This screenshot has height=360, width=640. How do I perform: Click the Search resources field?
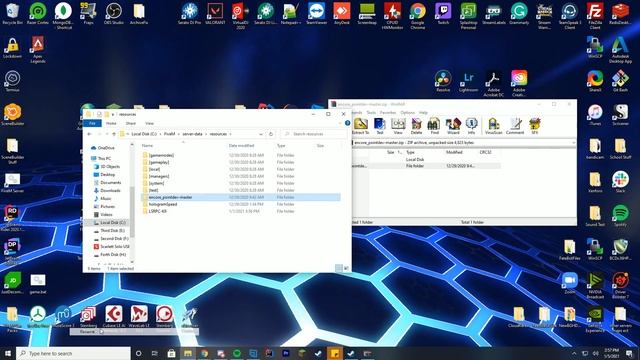(x=314, y=134)
